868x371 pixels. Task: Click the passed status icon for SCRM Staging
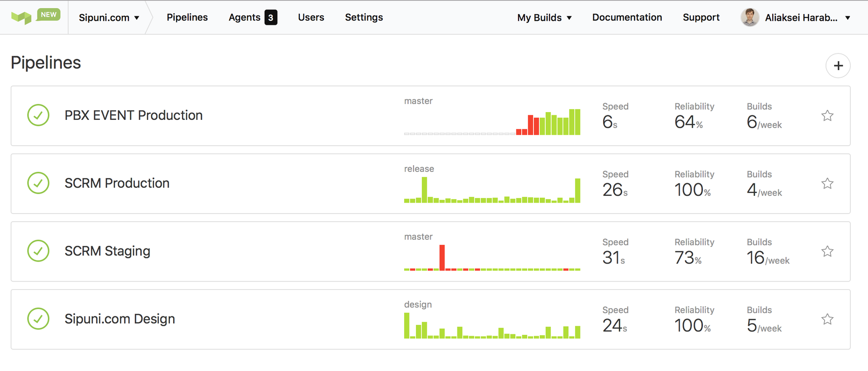tap(38, 251)
